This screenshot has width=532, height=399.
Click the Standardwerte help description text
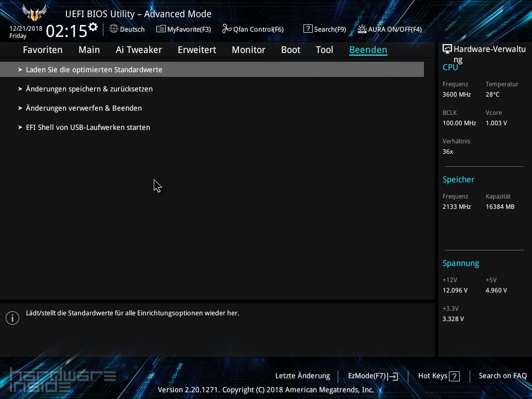132,313
